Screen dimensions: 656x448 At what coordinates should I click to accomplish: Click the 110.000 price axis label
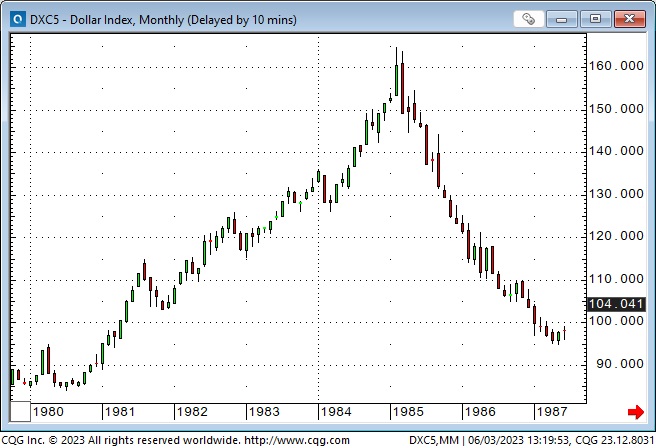coord(616,279)
